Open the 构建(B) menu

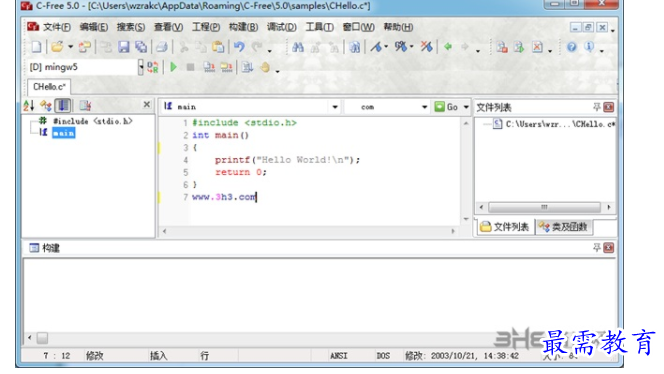[x=243, y=27]
